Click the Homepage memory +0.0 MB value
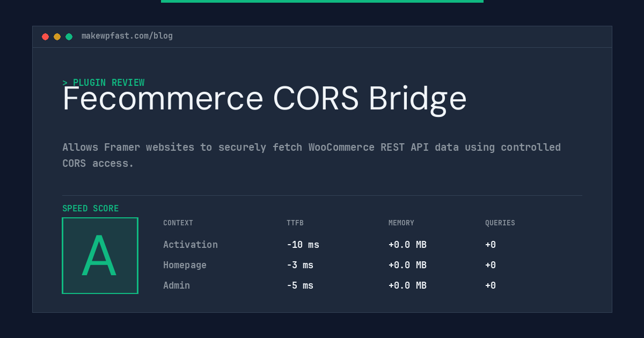Screen dimensions: 644x338 point(407,265)
